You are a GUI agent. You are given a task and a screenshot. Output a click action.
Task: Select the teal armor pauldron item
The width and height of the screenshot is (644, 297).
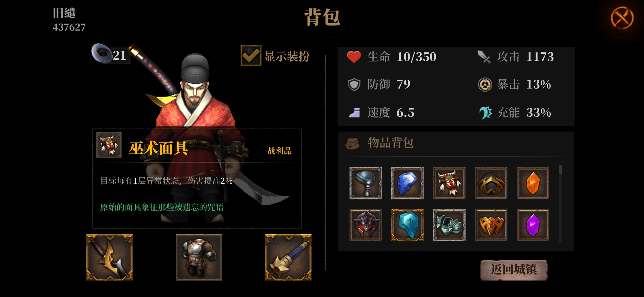coord(449,225)
